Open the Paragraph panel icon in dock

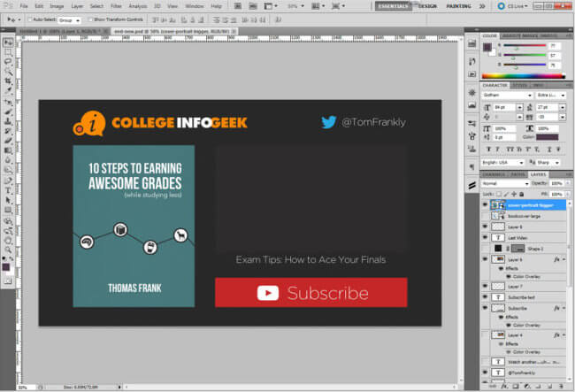tap(472, 167)
